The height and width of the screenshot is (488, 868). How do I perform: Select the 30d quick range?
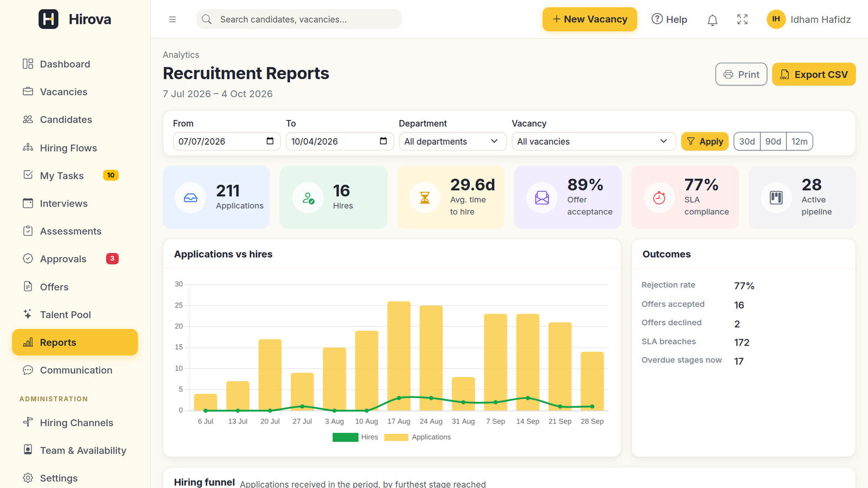[x=747, y=141]
